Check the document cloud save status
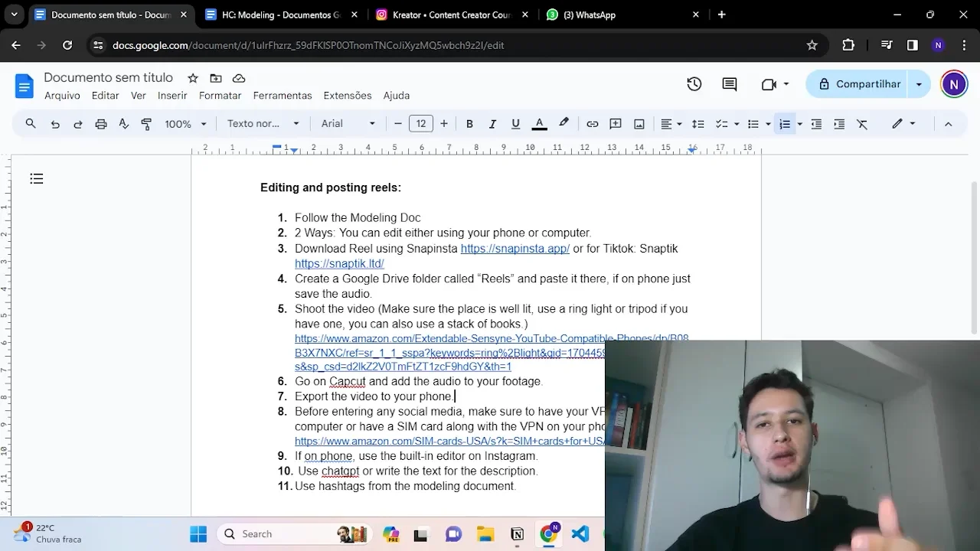Image resolution: width=980 pixels, height=551 pixels. [239, 78]
